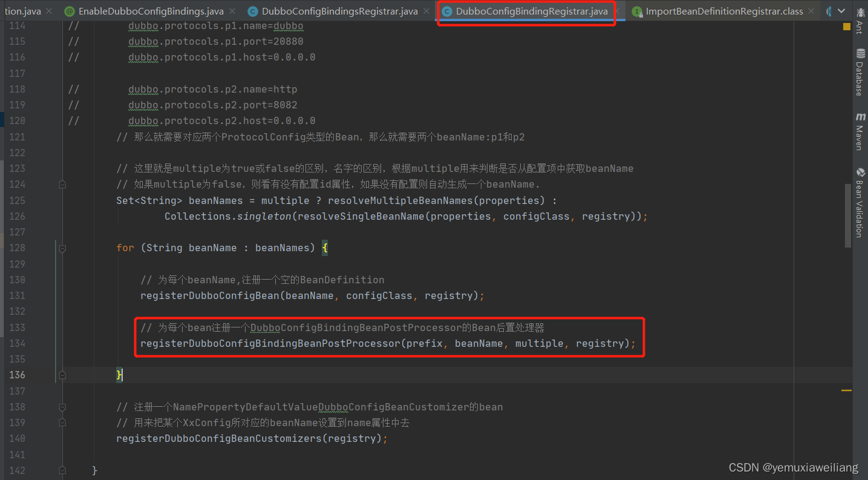Click the editor vertical scrollbar thumb
The height and width of the screenshot is (480, 868).
point(847,215)
